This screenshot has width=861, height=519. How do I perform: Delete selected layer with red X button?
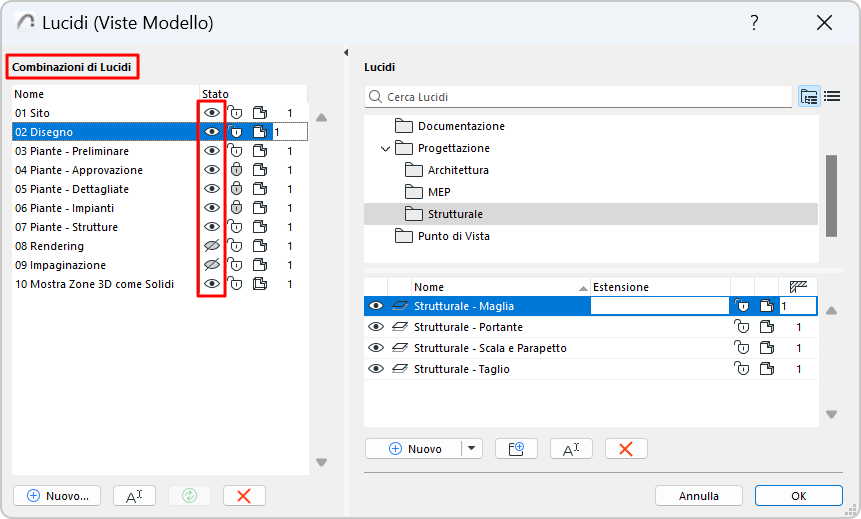[x=626, y=449]
